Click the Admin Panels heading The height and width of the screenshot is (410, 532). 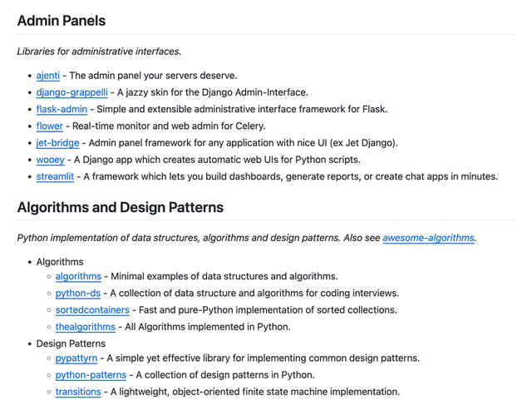pyautogui.click(x=62, y=20)
